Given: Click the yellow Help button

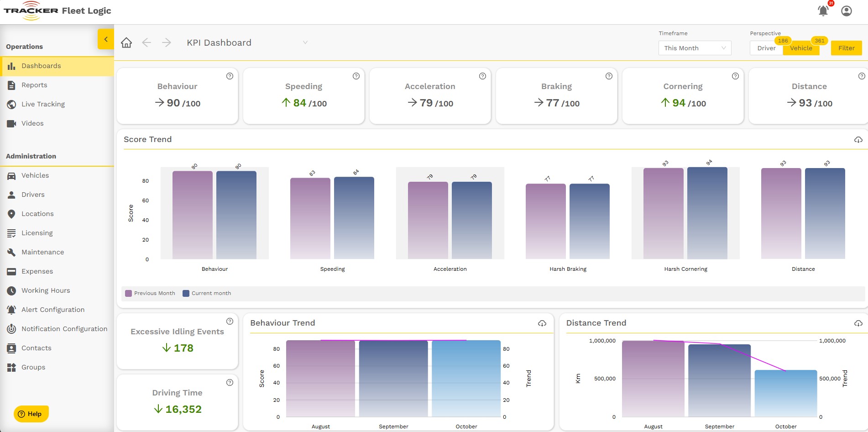Looking at the screenshot, I should point(31,414).
